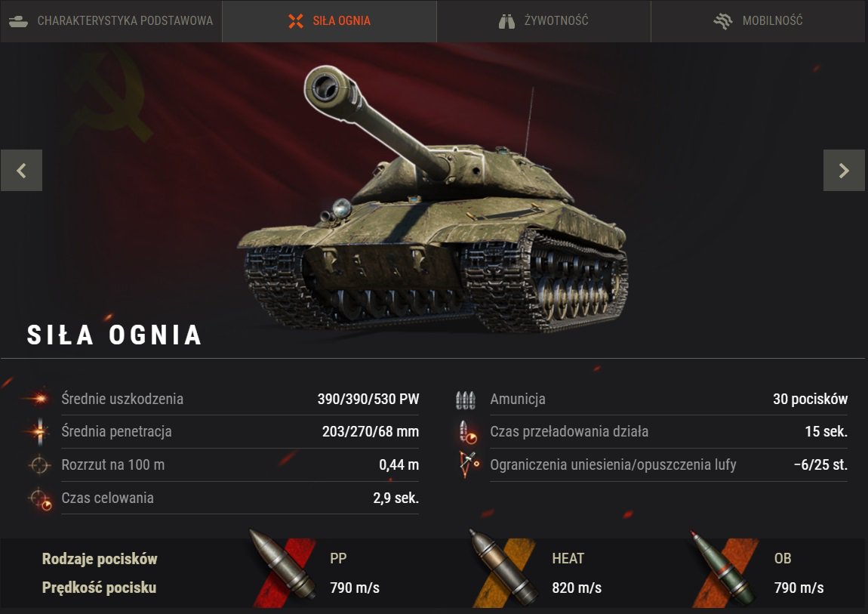Viewport: 868px width, 614px height.
Task: Click the Amunicja shells icon
Action: [466, 400]
